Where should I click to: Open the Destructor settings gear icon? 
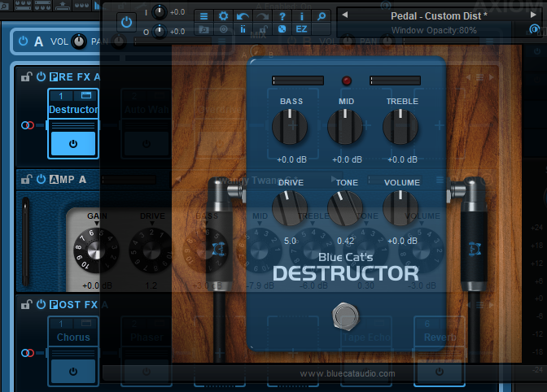tap(223, 16)
